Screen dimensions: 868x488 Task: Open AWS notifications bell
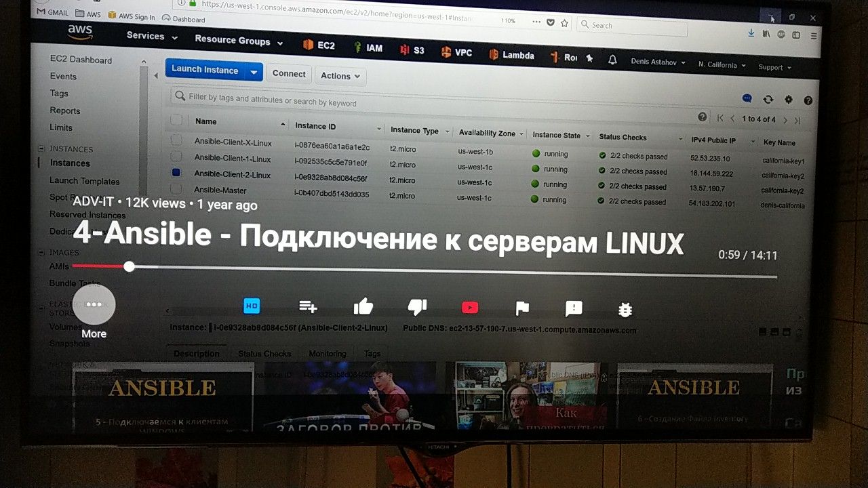pos(612,60)
